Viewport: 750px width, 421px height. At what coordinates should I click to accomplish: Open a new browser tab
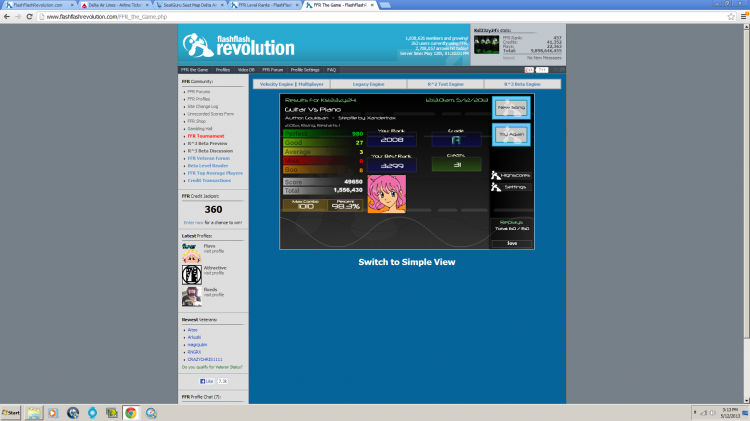[385, 5]
